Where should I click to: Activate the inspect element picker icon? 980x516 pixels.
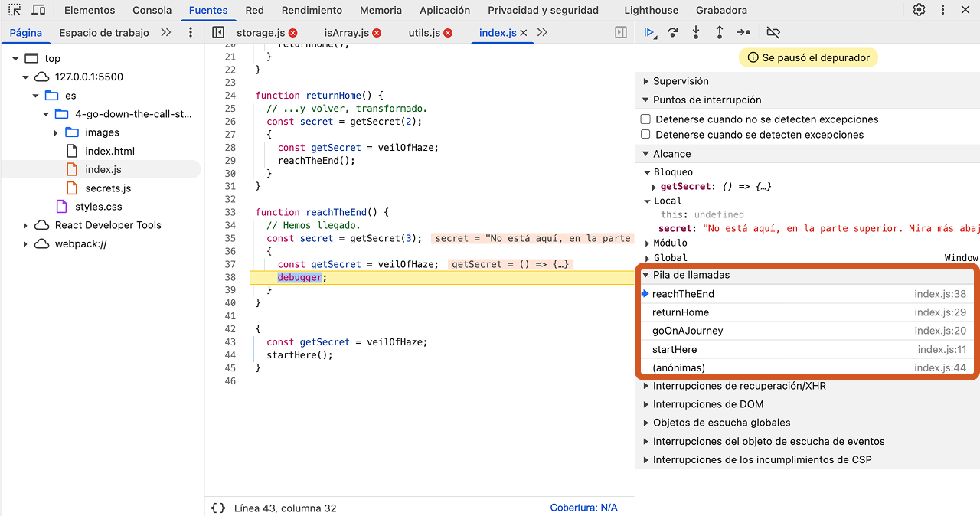click(x=15, y=10)
